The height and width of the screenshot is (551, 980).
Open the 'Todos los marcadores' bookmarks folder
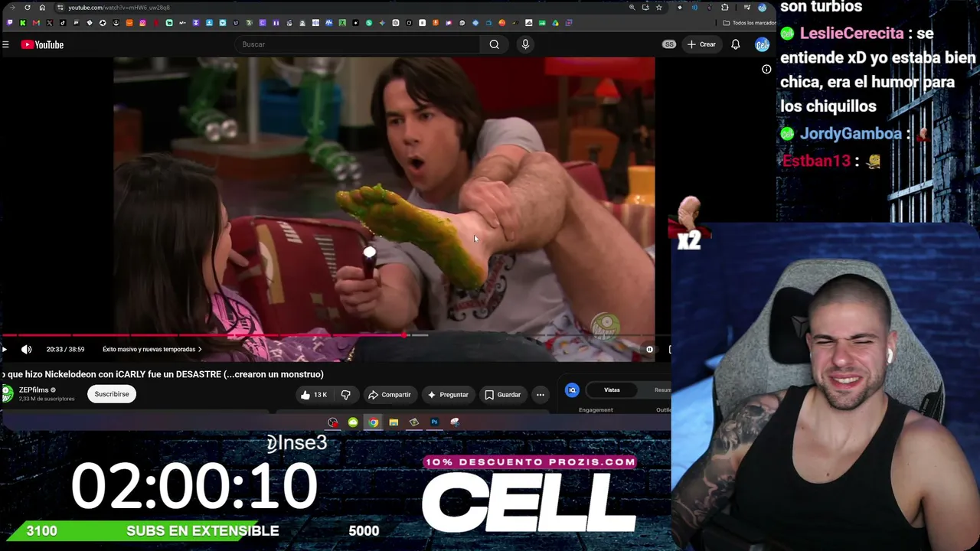point(750,23)
